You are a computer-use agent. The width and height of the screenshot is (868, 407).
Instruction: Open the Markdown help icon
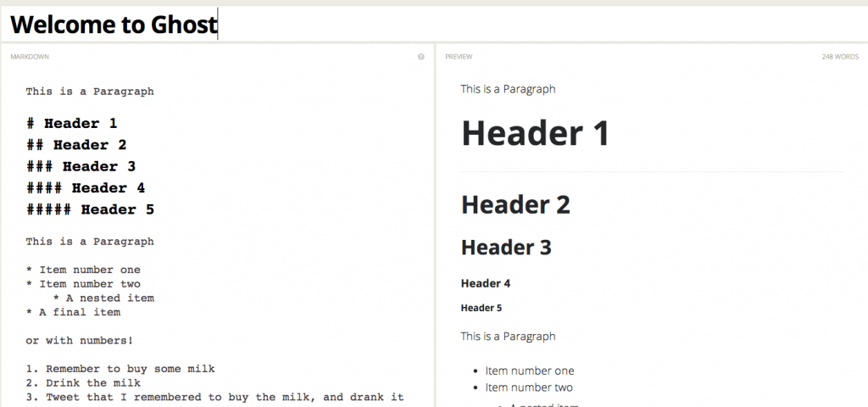click(x=420, y=57)
